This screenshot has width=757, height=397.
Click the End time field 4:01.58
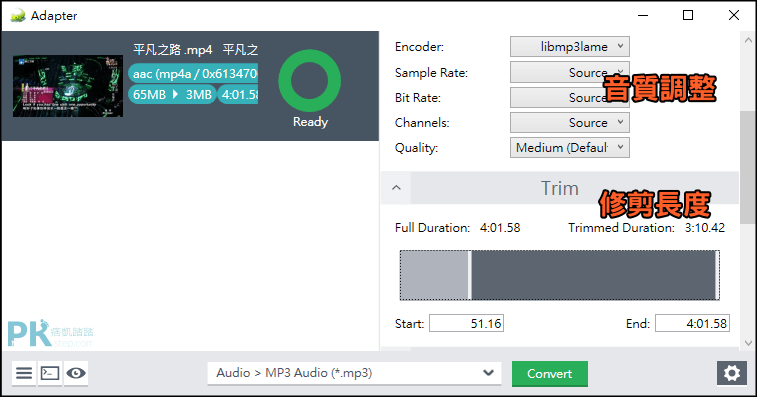(x=692, y=324)
